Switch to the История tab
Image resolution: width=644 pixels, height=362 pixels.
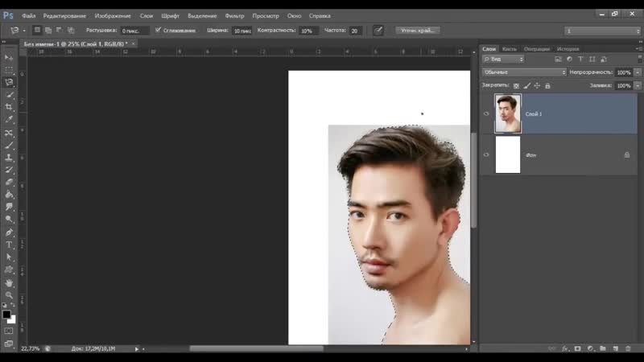[x=568, y=49]
